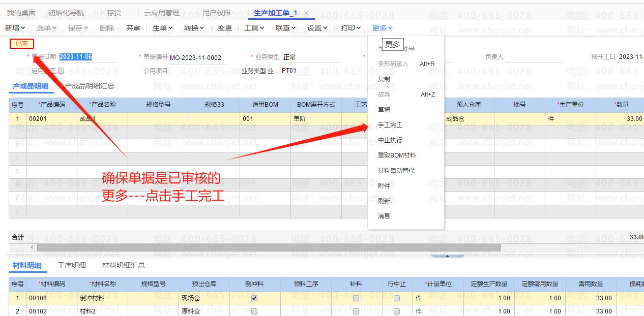Screen dimensions: 644x316
Task: Open the 存货 tab
Action: pyautogui.click(x=114, y=13)
